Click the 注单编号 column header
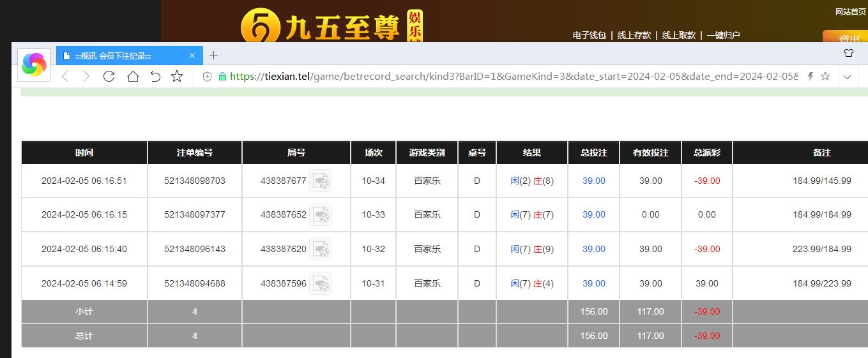The height and width of the screenshot is (358, 868). pos(195,153)
